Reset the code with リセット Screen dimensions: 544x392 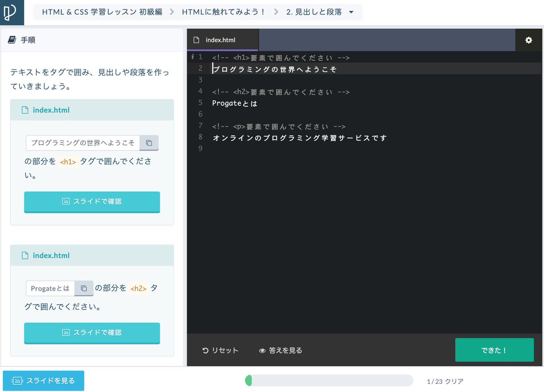221,350
